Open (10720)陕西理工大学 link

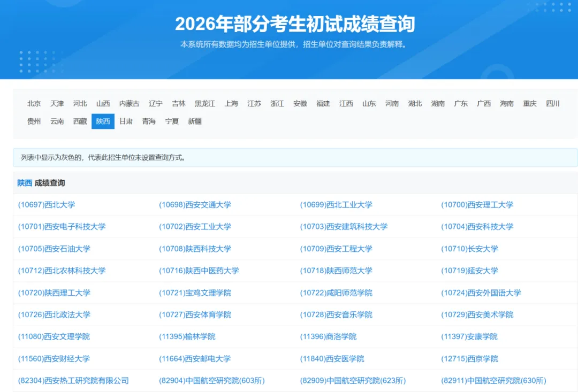pos(54,293)
